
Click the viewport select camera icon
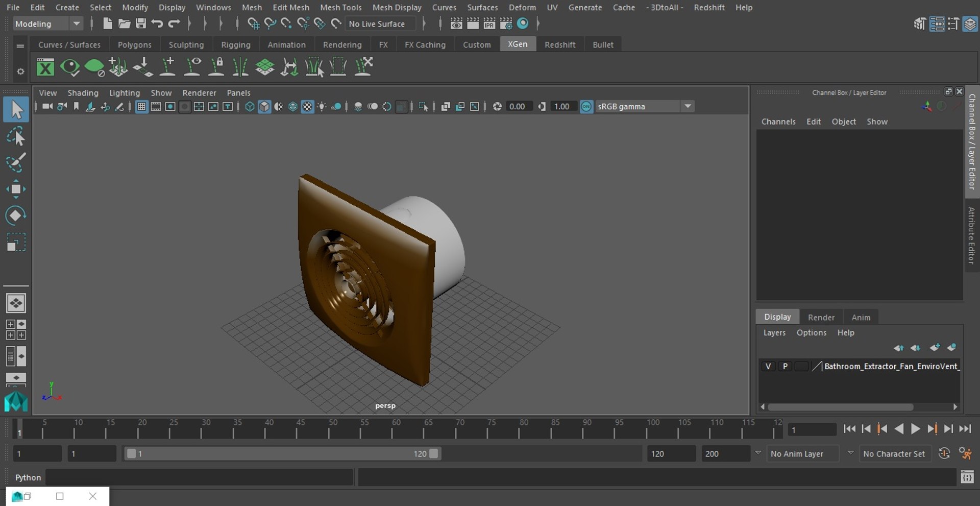(x=47, y=106)
